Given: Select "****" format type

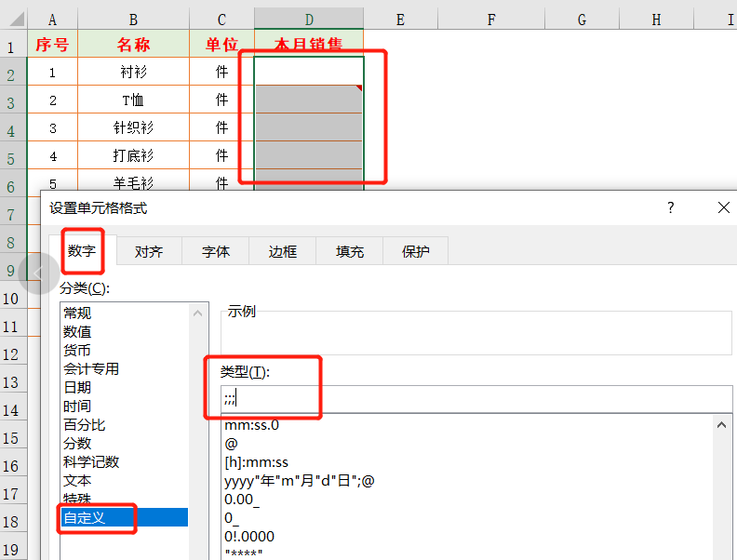Looking at the screenshot, I should [x=467, y=553].
